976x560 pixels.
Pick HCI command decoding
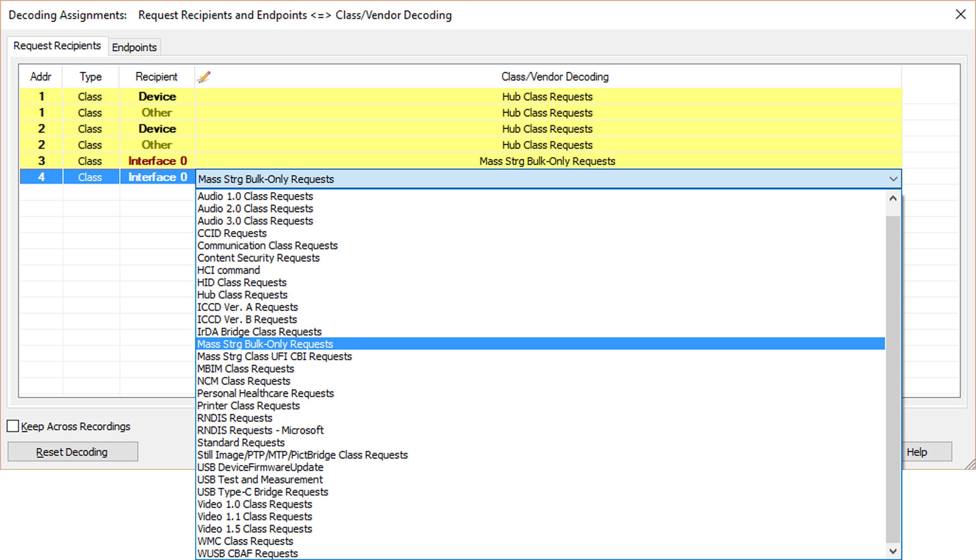tap(541, 270)
